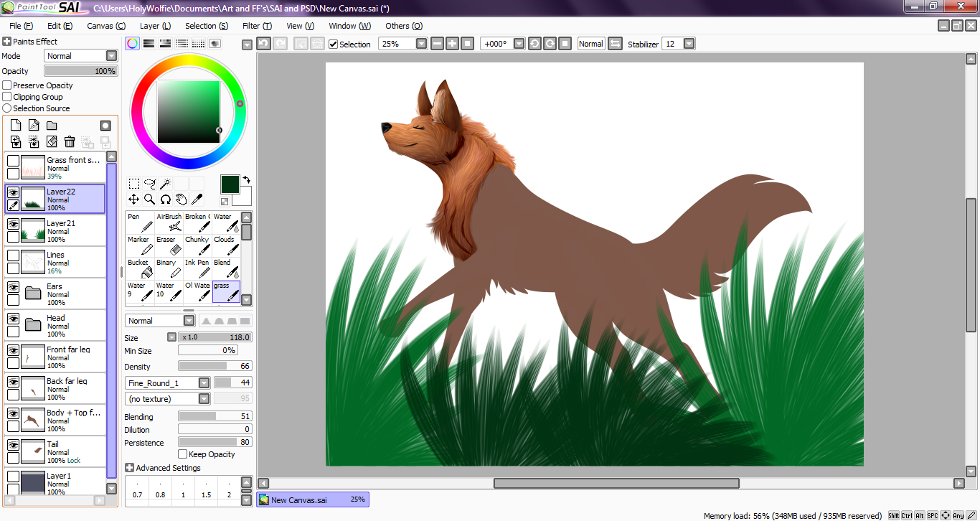Create a new layer folder

click(x=52, y=126)
